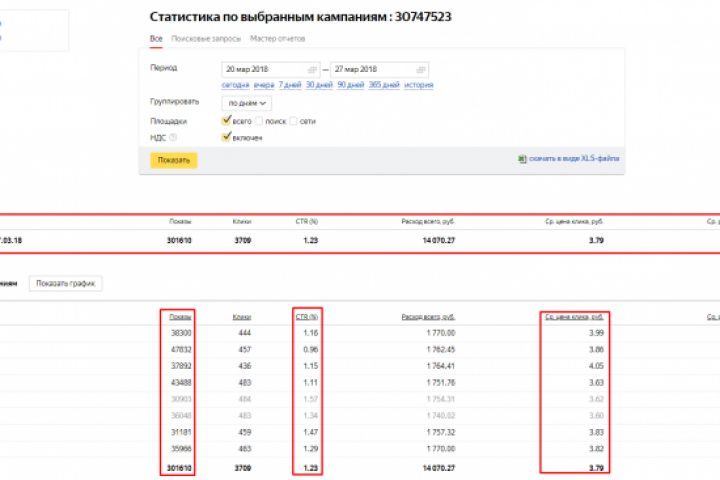Image resolution: width=720 pixels, height=480 pixels.
Task: Sort daily table by 'Расход всего, руб.' header
Action: pos(428,317)
